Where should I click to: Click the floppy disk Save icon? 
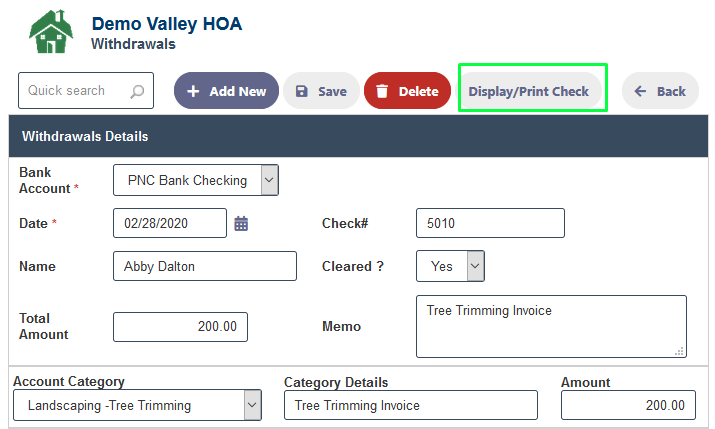click(301, 91)
